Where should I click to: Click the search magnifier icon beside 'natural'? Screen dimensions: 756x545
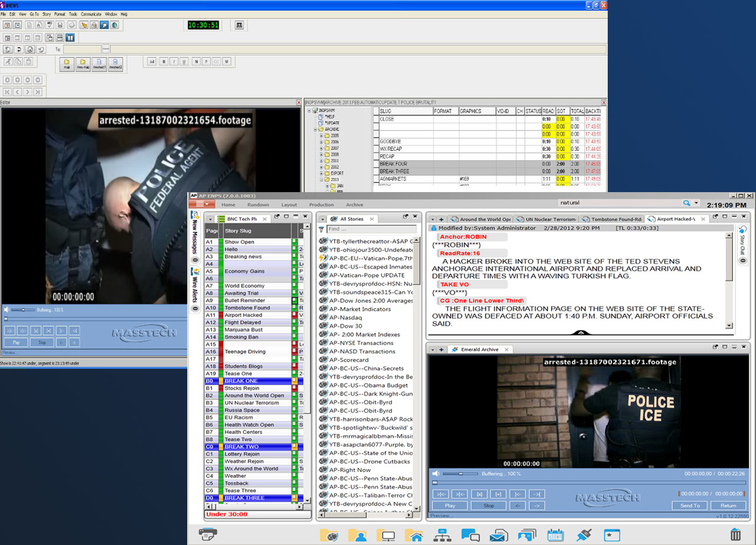point(686,203)
